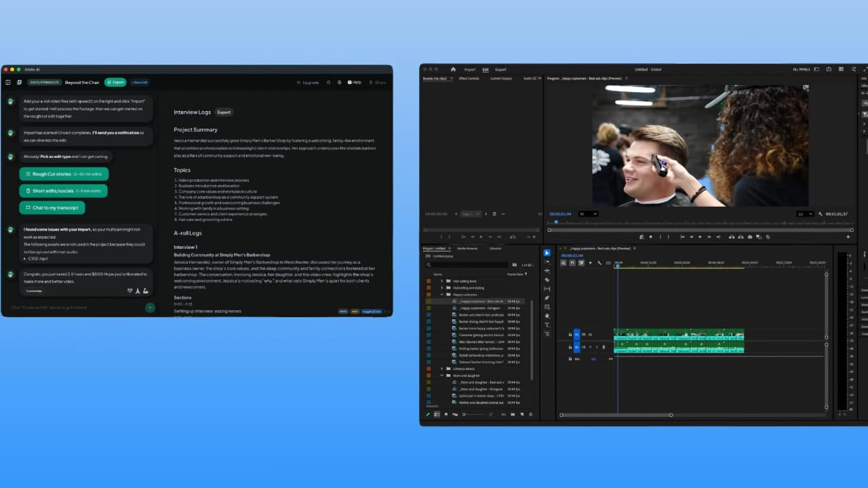Open the Media Browser tab

(x=467, y=248)
